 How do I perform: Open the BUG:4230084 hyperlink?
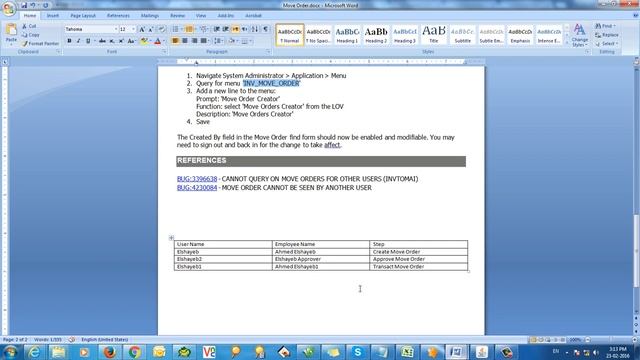197,188
